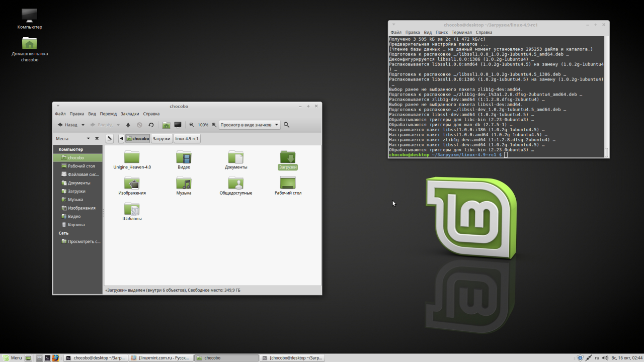Open the Файл menu in terminal window
The width and height of the screenshot is (644, 362).
[x=396, y=32]
